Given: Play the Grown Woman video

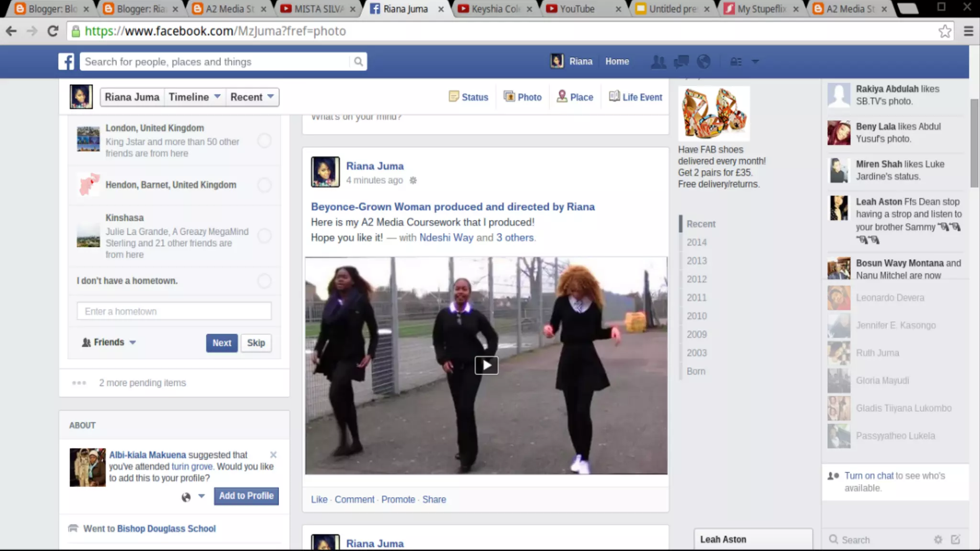Looking at the screenshot, I should click(x=486, y=365).
